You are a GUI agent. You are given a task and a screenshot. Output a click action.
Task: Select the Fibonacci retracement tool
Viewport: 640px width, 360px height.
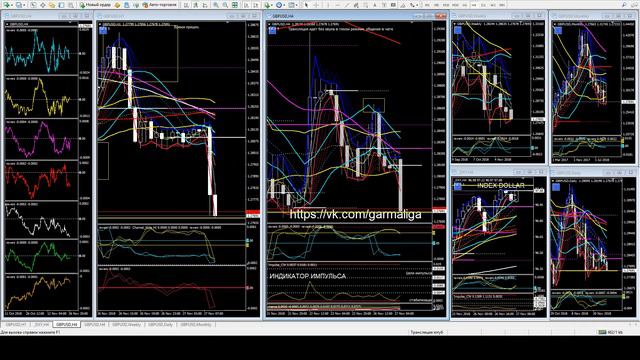click(x=366, y=5)
